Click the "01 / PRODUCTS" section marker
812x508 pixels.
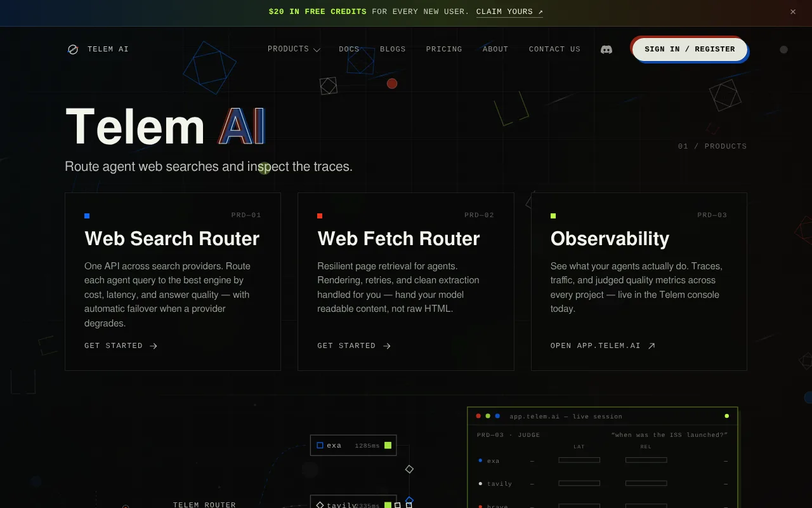click(x=712, y=146)
